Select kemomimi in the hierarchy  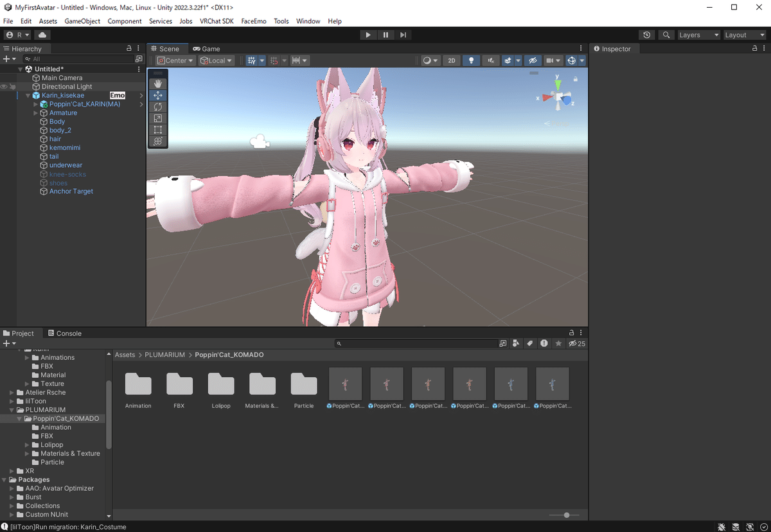point(65,148)
